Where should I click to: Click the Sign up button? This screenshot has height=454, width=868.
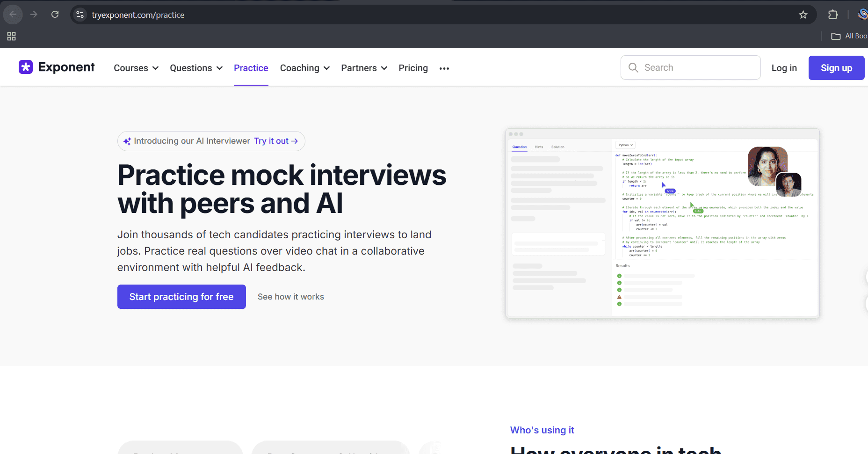point(836,67)
